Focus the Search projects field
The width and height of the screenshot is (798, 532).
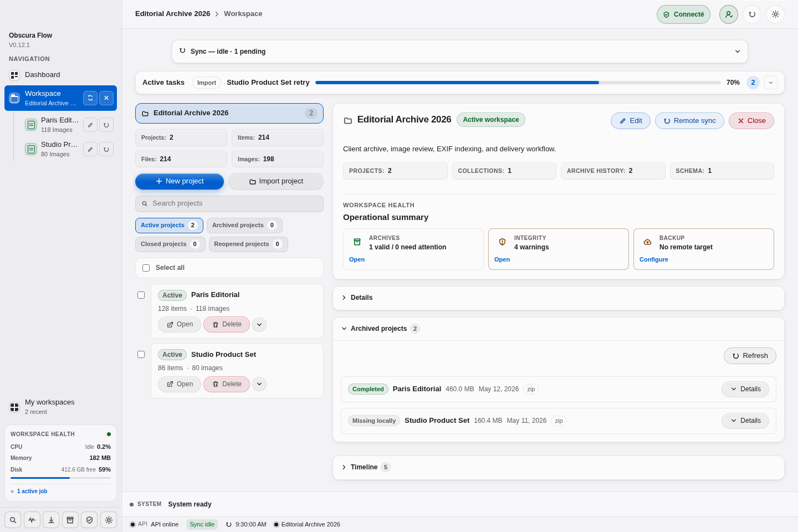[x=229, y=204]
